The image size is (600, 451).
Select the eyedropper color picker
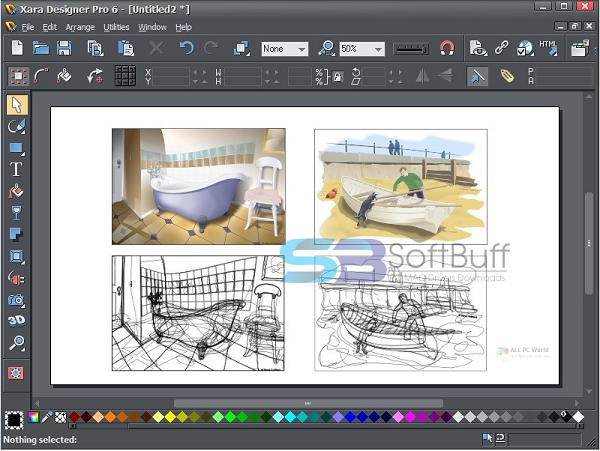pos(47,417)
